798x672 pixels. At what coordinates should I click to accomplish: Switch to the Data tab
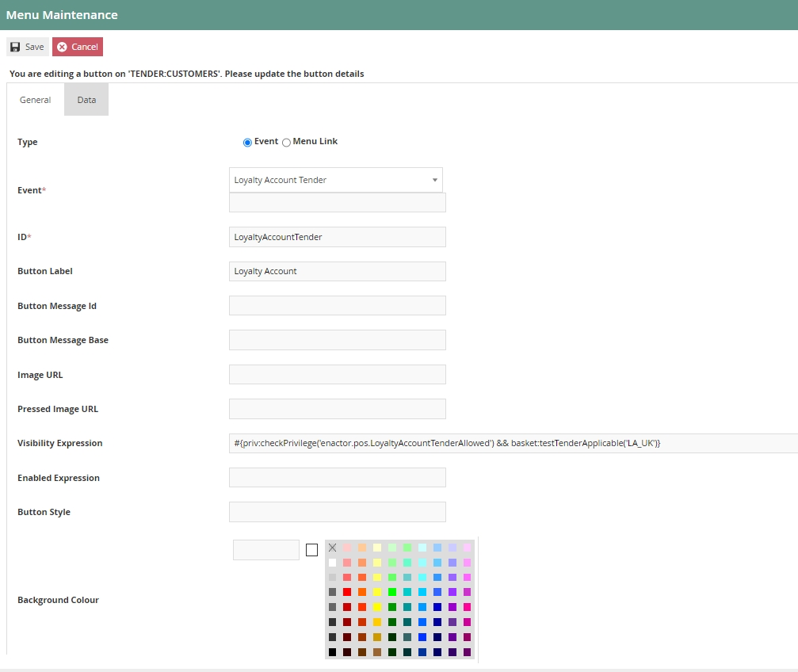point(86,99)
